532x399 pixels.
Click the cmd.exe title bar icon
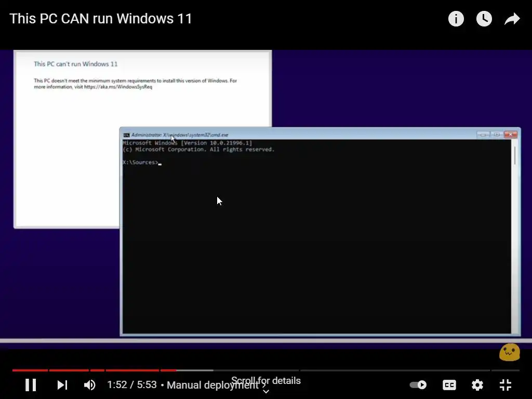(x=127, y=135)
